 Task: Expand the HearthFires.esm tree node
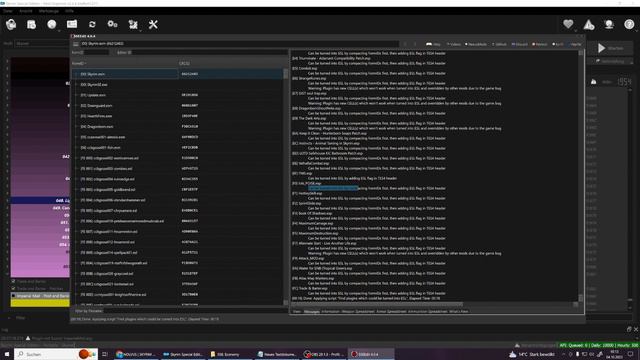[x=76, y=116]
